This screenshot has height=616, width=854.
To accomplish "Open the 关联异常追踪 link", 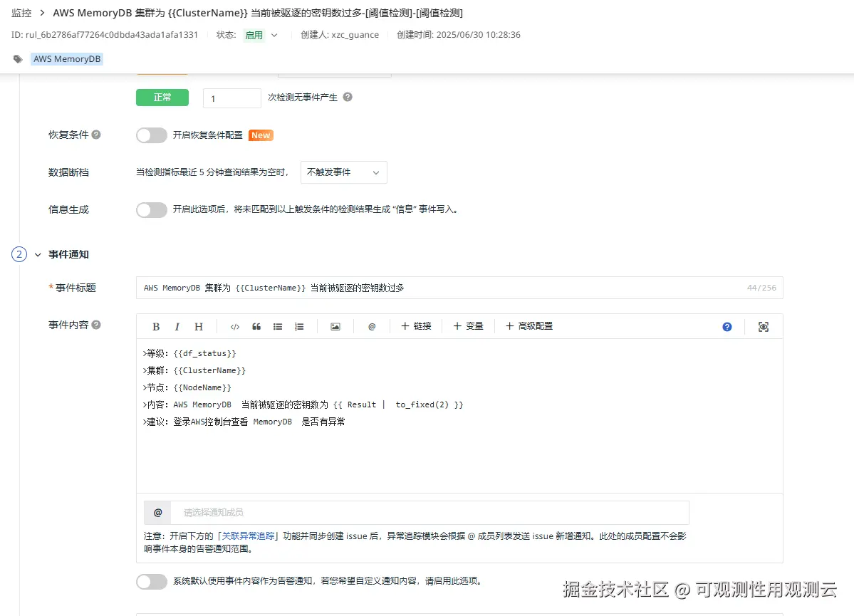I will tap(248, 536).
